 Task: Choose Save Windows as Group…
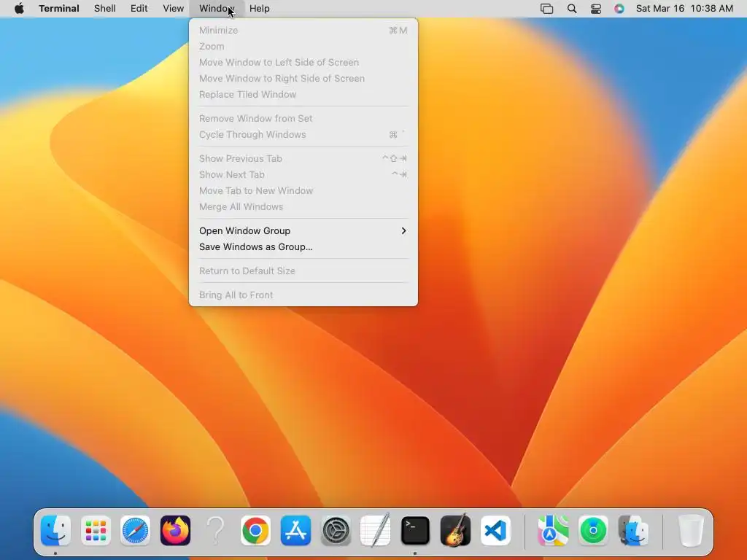click(303, 246)
